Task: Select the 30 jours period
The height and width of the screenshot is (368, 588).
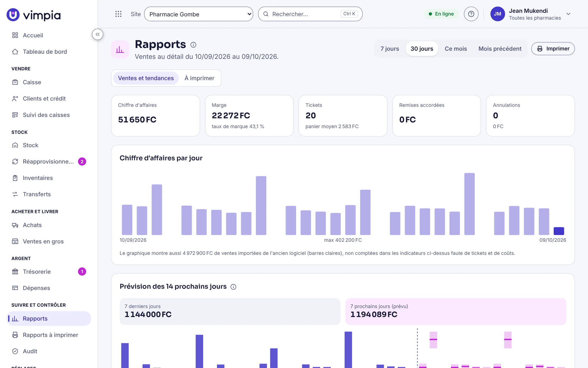Action: [422, 49]
